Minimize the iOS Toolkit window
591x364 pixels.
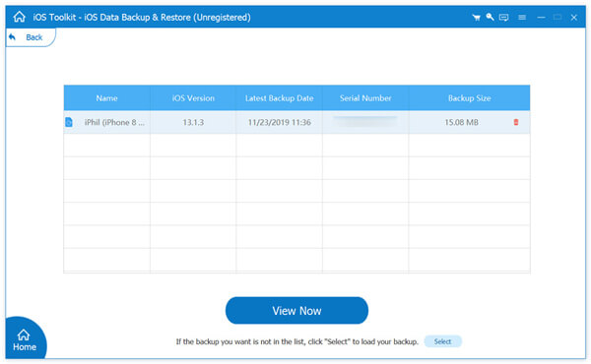[541, 18]
